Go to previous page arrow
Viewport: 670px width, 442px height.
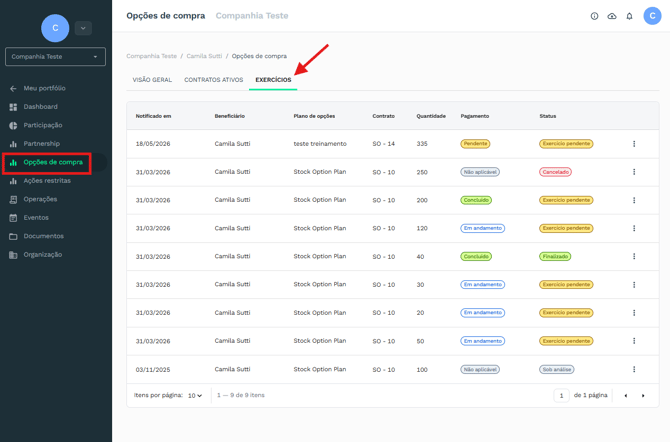[x=626, y=396]
